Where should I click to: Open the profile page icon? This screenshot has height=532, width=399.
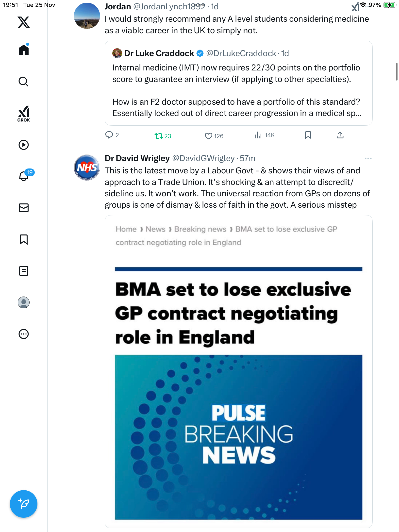coord(24,302)
